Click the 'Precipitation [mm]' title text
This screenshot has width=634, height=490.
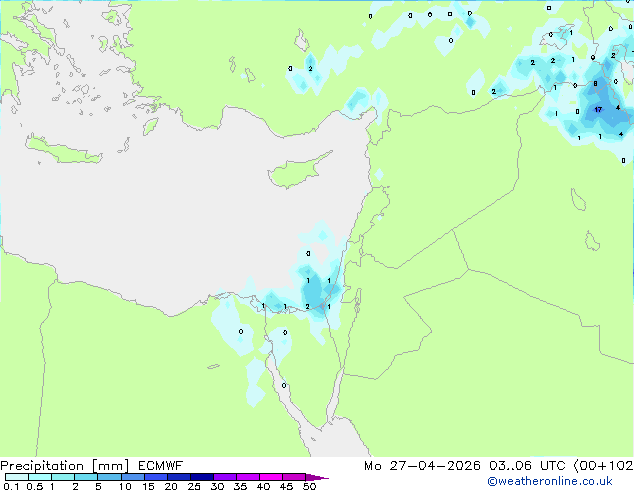[x=65, y=466]
